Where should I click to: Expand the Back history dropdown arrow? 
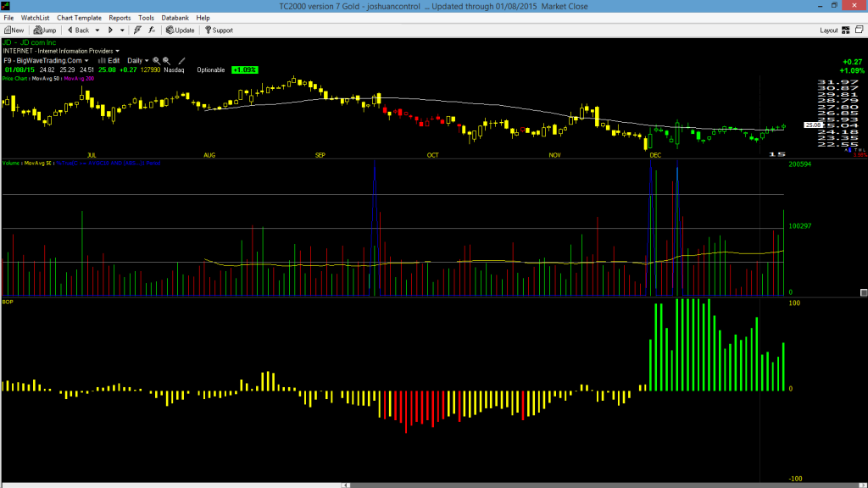[97, 30]
